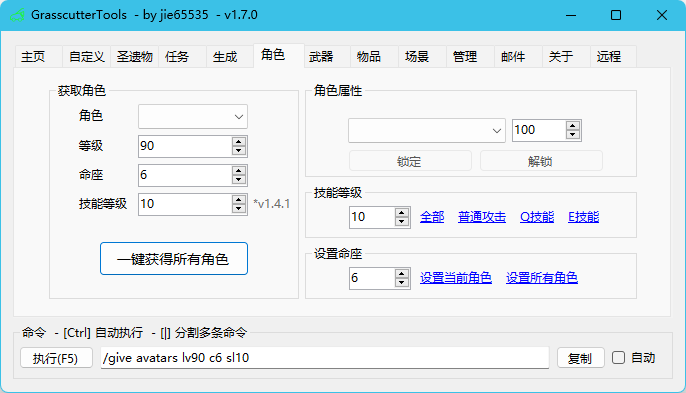Expand the 角色属性 attribute dropdown
The image size is (686, 393).
tap(427, 130)
